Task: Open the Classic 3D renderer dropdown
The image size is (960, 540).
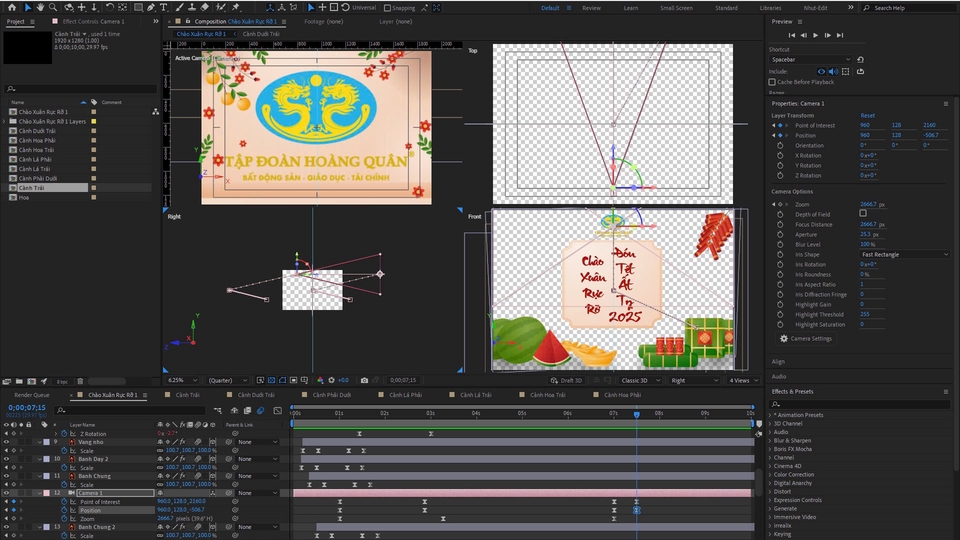Action: pyautogui.click(x=640, y=380)
